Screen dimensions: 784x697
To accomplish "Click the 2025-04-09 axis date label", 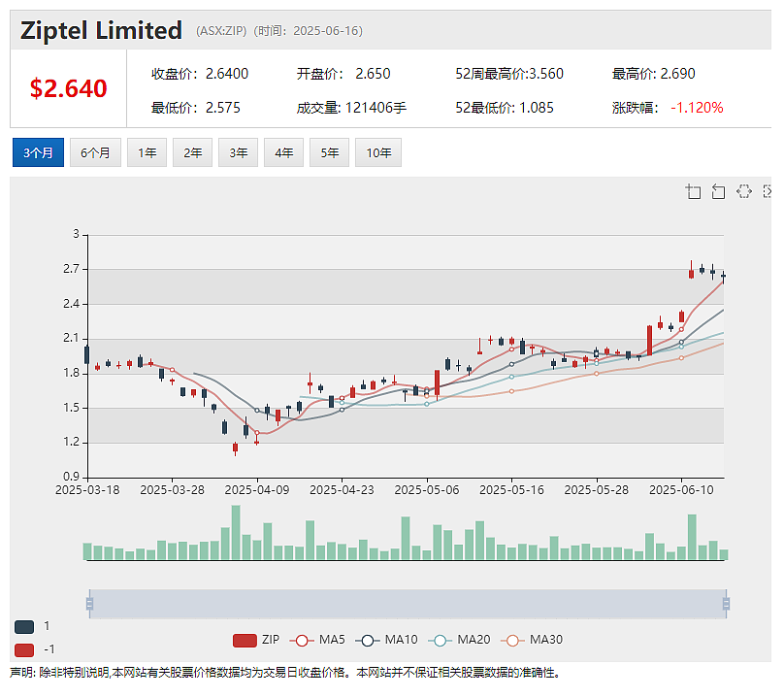I will (x=257, y=490).
